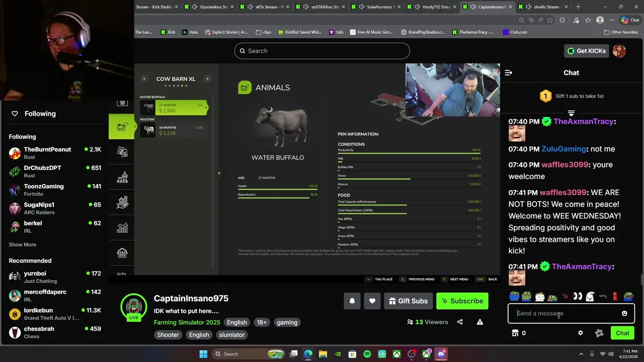Select the white unicorn cat emote
The image size is (644, 362).
(x=539, y=297)
